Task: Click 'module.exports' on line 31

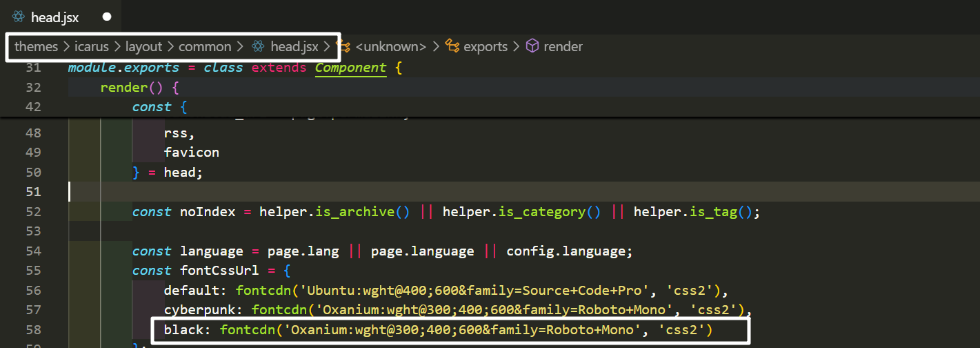Action: [x=124, y=68]
